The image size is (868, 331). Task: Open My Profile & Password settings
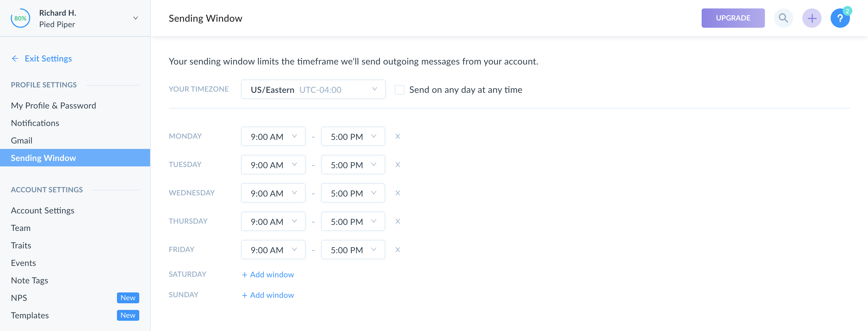[x=53, y=106]
